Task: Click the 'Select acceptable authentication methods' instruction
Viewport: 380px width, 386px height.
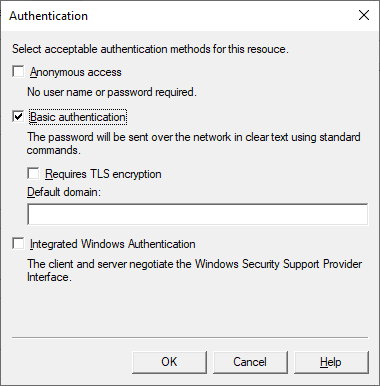Action: coord(150,49)
